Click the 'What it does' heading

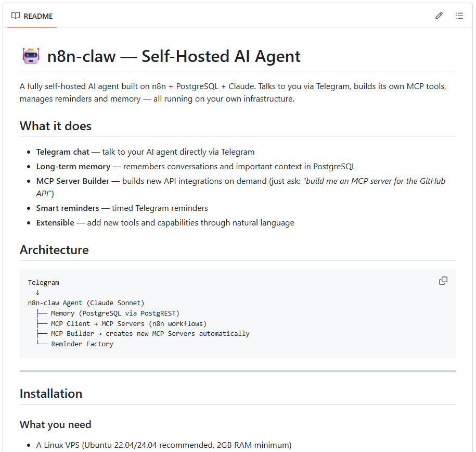pos(56,126)
